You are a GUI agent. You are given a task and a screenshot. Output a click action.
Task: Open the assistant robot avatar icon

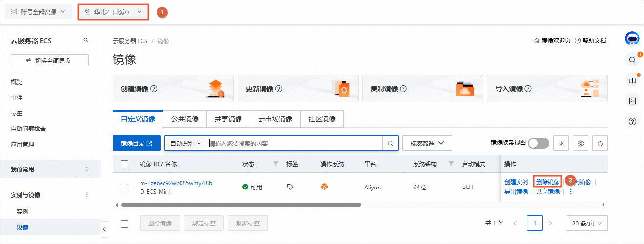coord(632,38)
